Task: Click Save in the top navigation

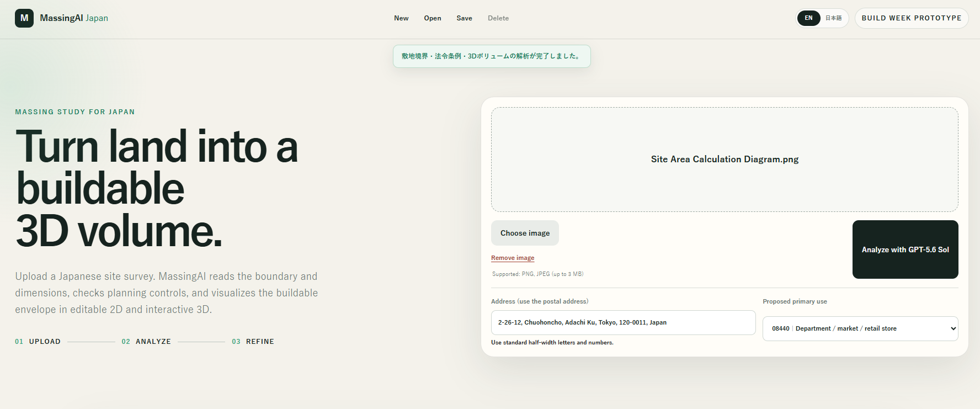Action: pos(464,18)
